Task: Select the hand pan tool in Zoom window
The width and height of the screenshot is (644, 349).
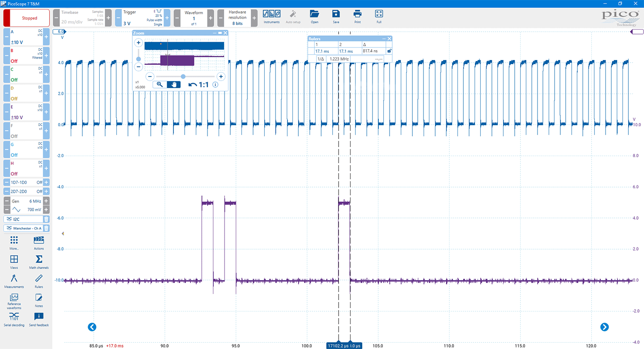Action: (174, 84)
